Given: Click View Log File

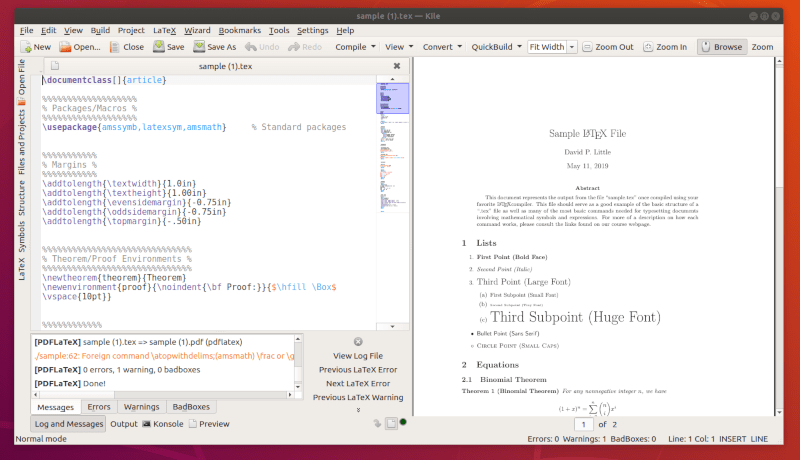Looking at the screenshot, I should point(358,356).
